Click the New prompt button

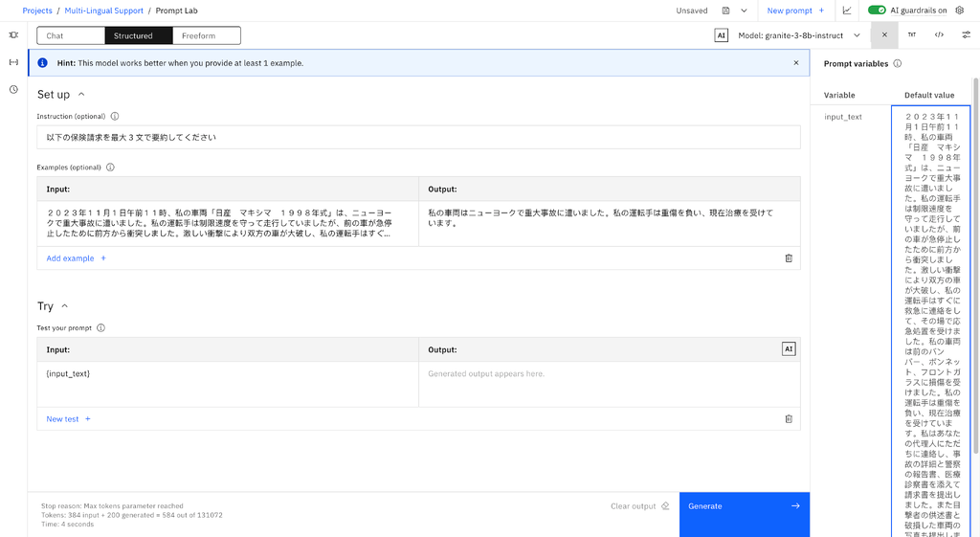(x=795, y=11)
